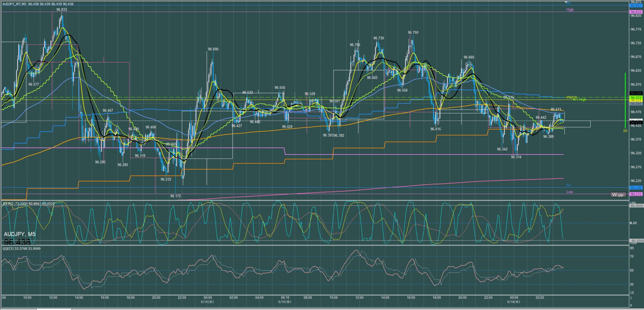Click the 96.319 swing low label
This screenshot has width=644, height=310.
point(140,156)
